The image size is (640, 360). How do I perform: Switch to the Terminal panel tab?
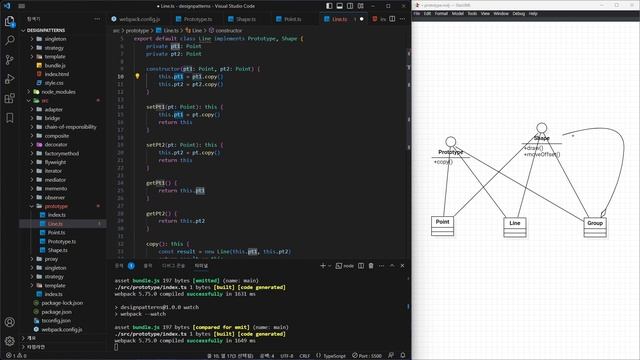click(201, 266)
